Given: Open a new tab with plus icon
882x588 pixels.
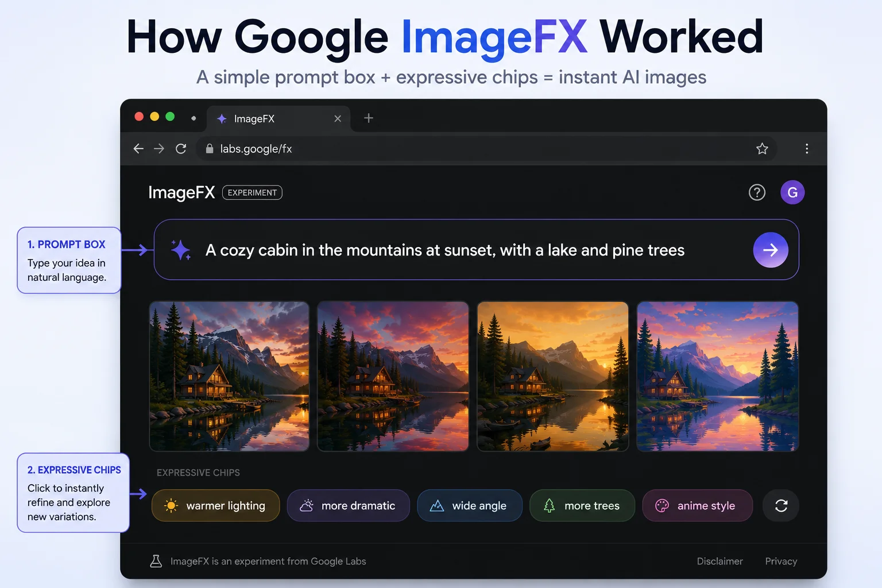Looking at the screenshot, I should (369, 118).
